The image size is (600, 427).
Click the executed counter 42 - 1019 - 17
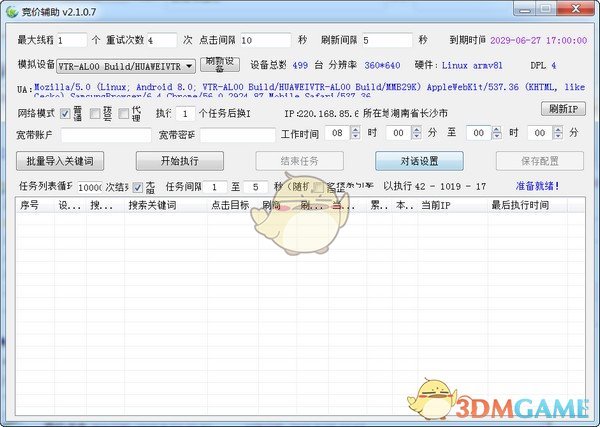pyautogui.click(x=450, y=187)
